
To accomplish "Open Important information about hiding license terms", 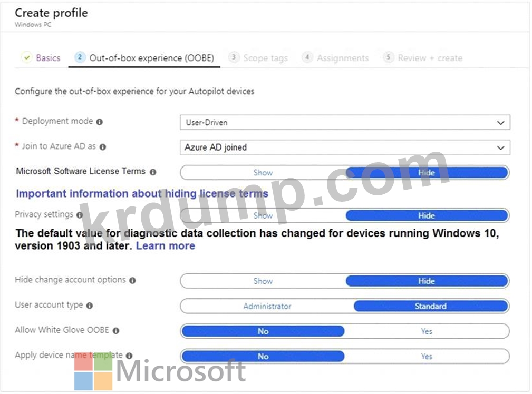I will [x=142, y=194].
